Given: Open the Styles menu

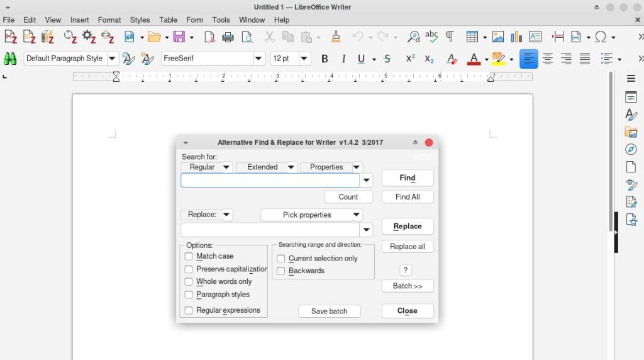Looking at the screenshot, I should (x=140, y=20).
